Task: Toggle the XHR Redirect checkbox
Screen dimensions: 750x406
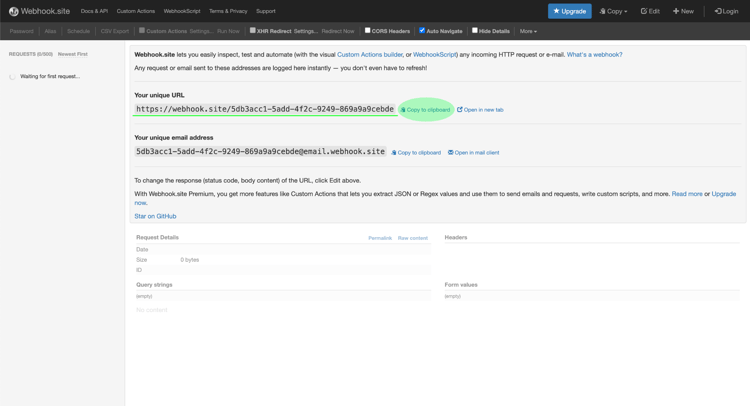Action: [253, 31]
